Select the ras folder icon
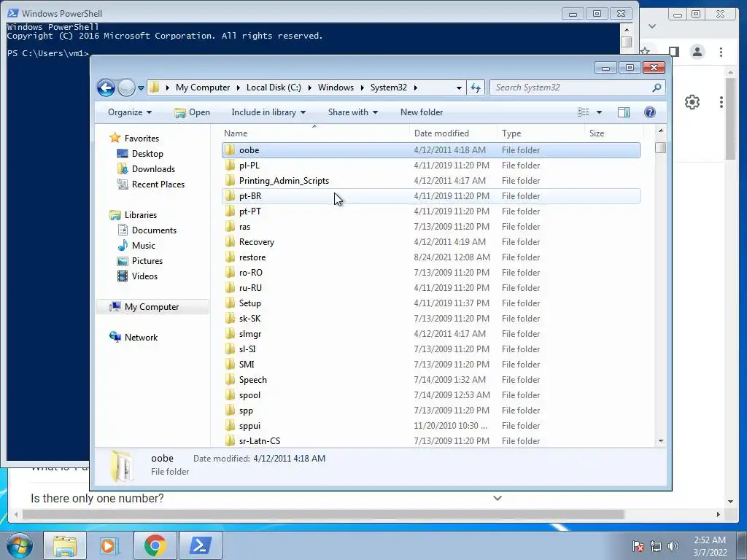 230,227
